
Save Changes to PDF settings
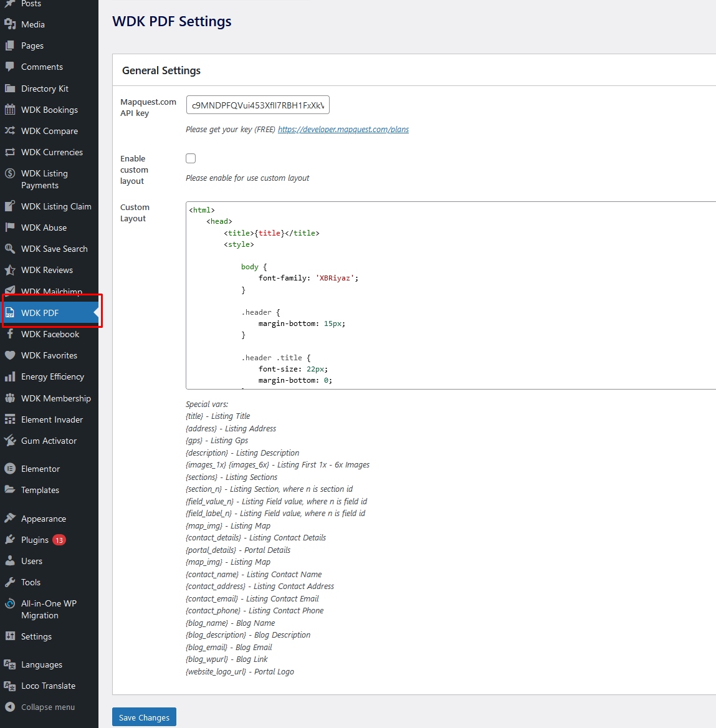tap(144, 717)
